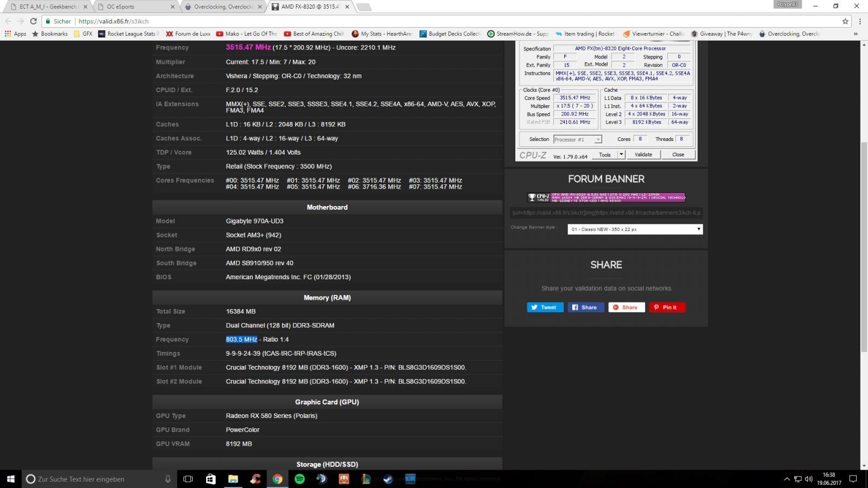Screen dimensions: 868x488
Task: Click the 3515.47 MHz frequency value
Action: [248, 47]
